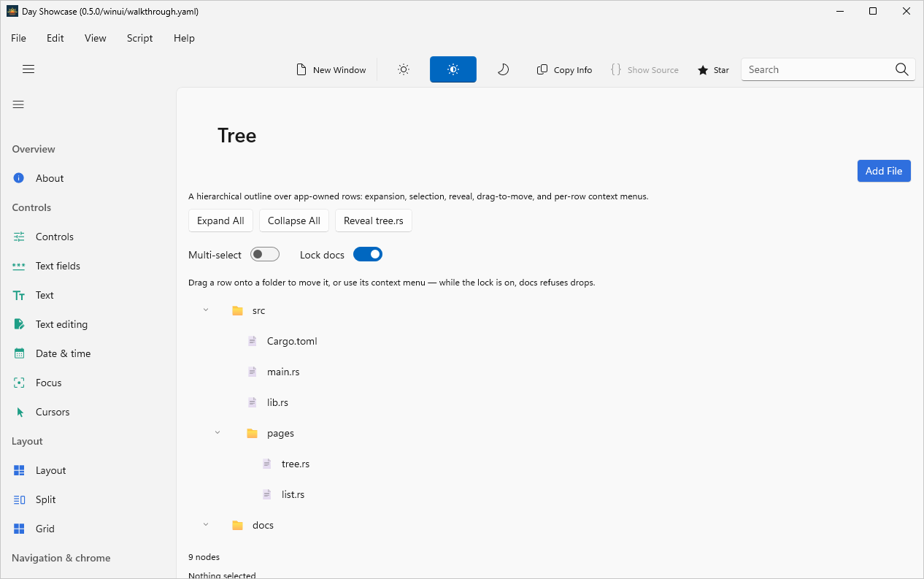Select the src folder icon
This screenshot has height=579, width=924.
coord(237,310)
